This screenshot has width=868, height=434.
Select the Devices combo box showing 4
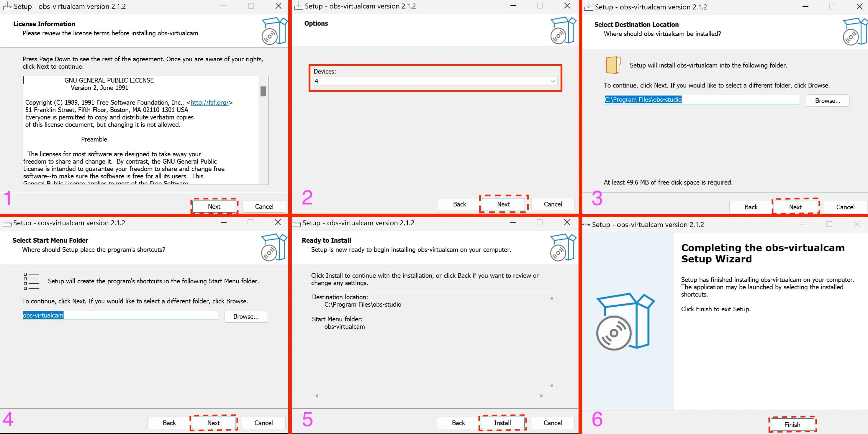point(435,81)
